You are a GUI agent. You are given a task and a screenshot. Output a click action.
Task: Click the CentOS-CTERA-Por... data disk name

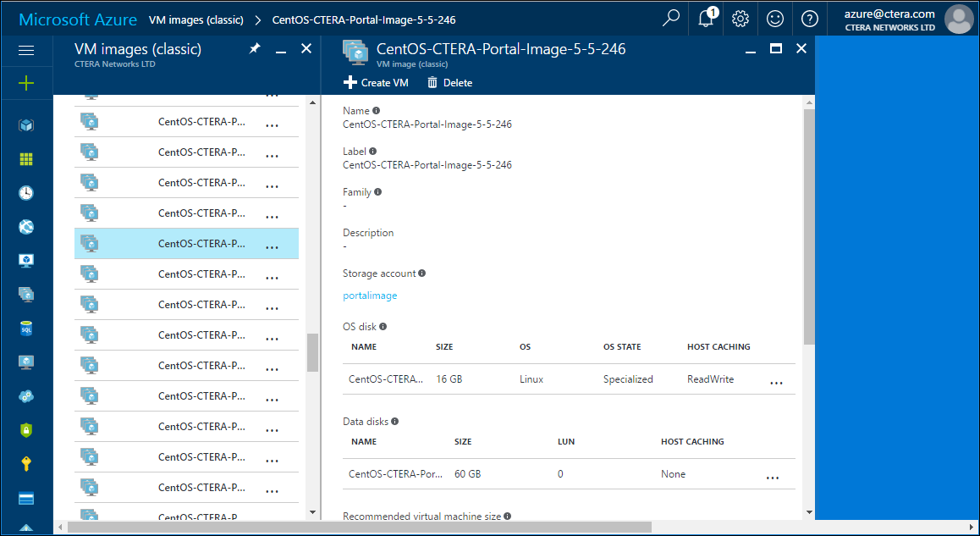tap(395, 474)
